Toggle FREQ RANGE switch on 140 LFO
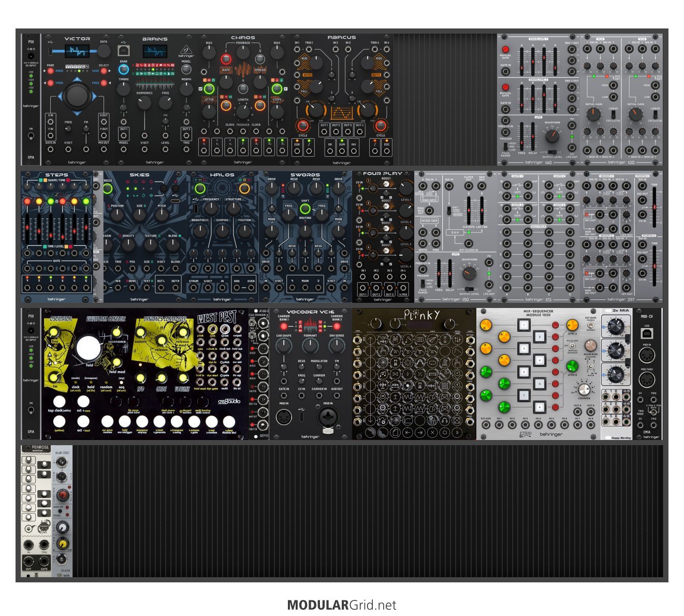Screen dimensions: 684x616 (x=505, y=146)
